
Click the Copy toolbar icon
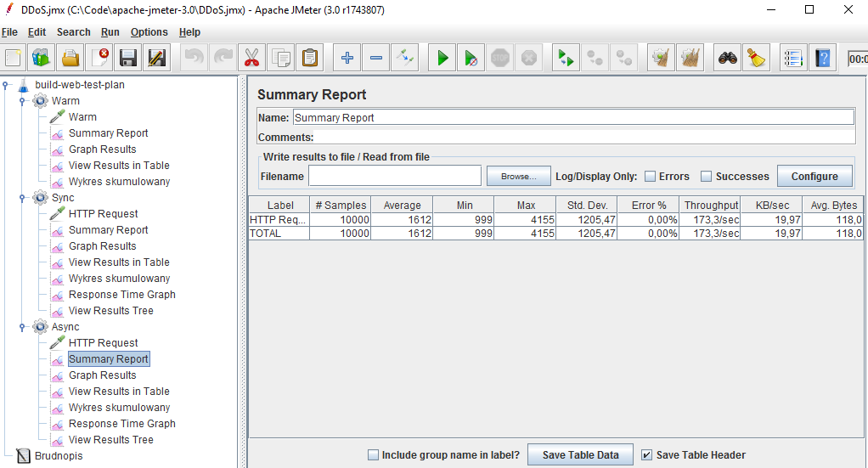pos(280,58)
